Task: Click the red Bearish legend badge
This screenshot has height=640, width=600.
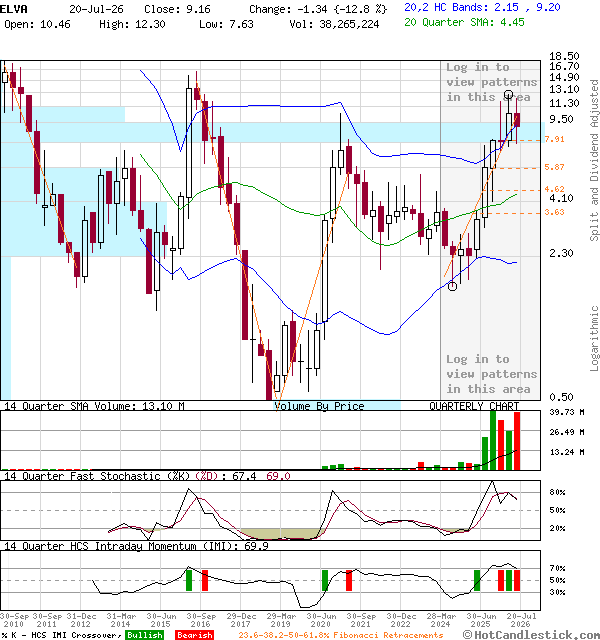Action: (195, 635)
